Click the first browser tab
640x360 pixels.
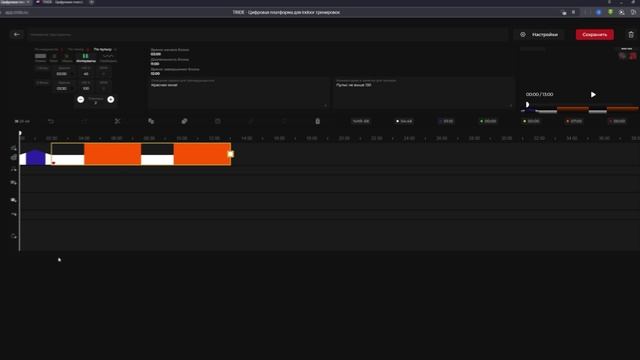tap(16, 2)
